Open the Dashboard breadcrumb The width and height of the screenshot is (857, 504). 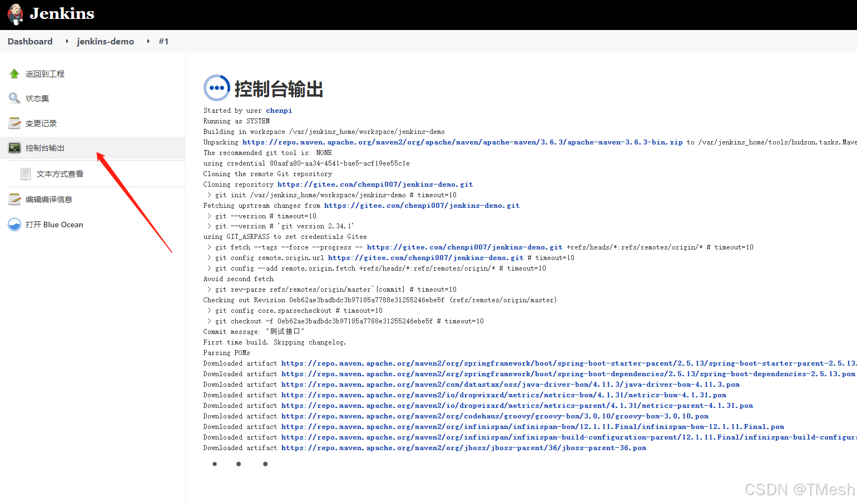pyautogui.click(x=30, y=41)
